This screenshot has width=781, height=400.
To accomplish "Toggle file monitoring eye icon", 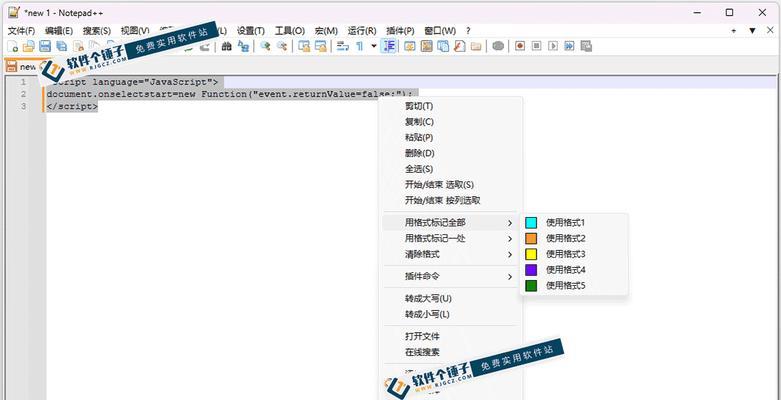I will coord(498,46).
